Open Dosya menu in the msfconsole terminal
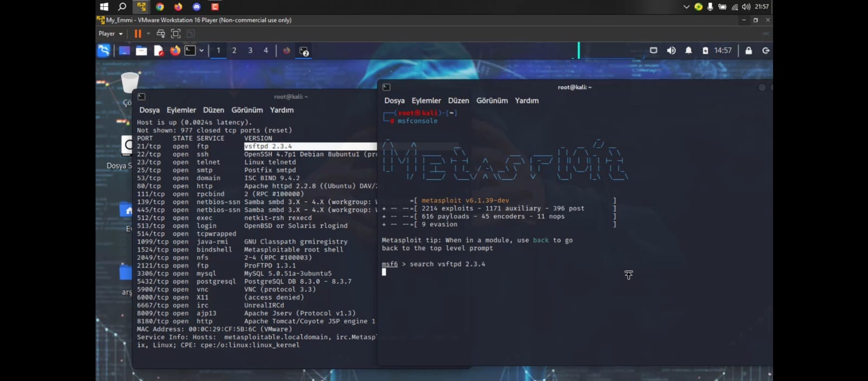868x381 pixels. click(394, 101)
